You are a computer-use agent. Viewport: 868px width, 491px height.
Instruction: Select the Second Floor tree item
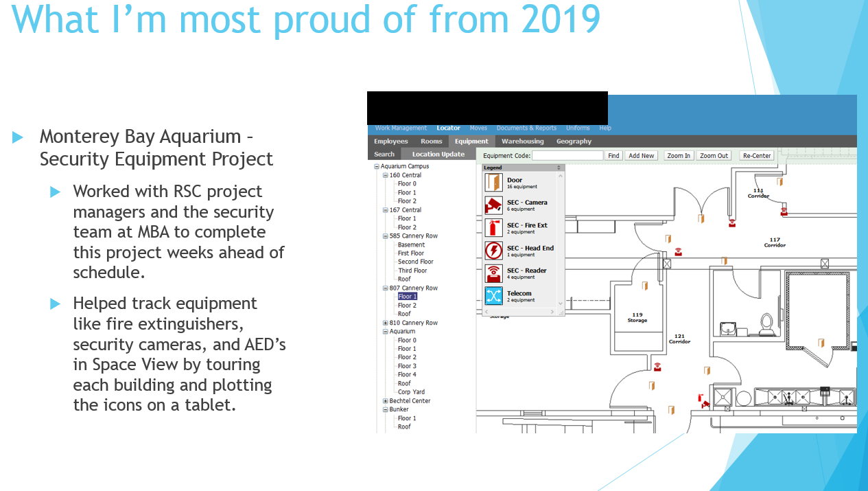pos(416,262)
